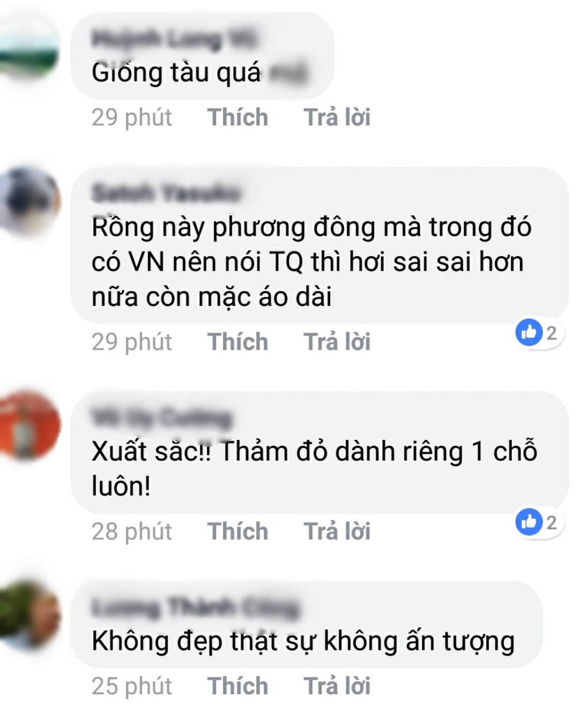This screenshot has width=579, height=728.
Task: Click Trả lời under 'Rồng này phương đông' comment
Action: coord(337,342)
